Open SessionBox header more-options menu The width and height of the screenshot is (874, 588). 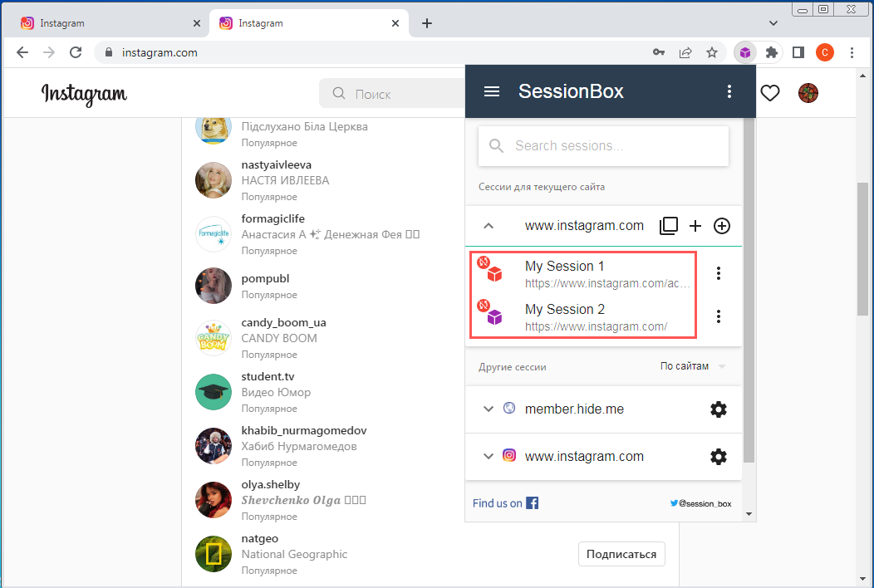click(729, 91)
